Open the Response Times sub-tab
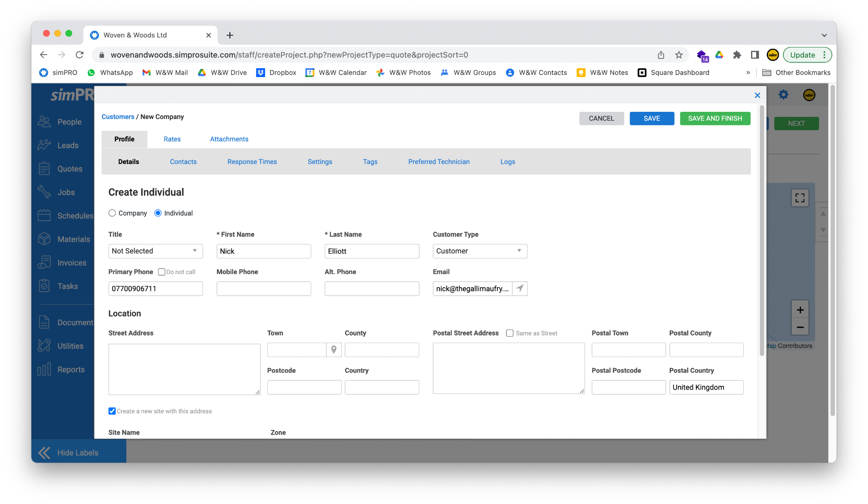The width and height of the screenshot is (868, 504). pyautogui.click(x=252, y=162)
